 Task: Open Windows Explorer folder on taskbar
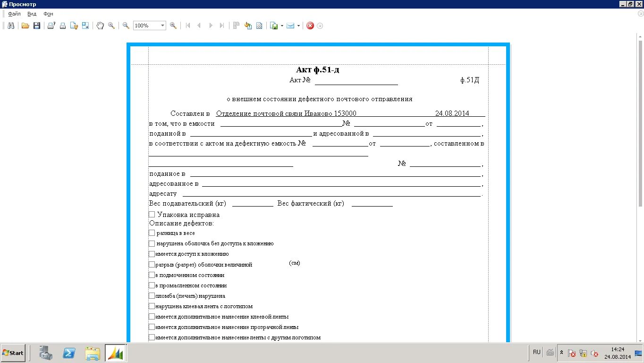93,353
